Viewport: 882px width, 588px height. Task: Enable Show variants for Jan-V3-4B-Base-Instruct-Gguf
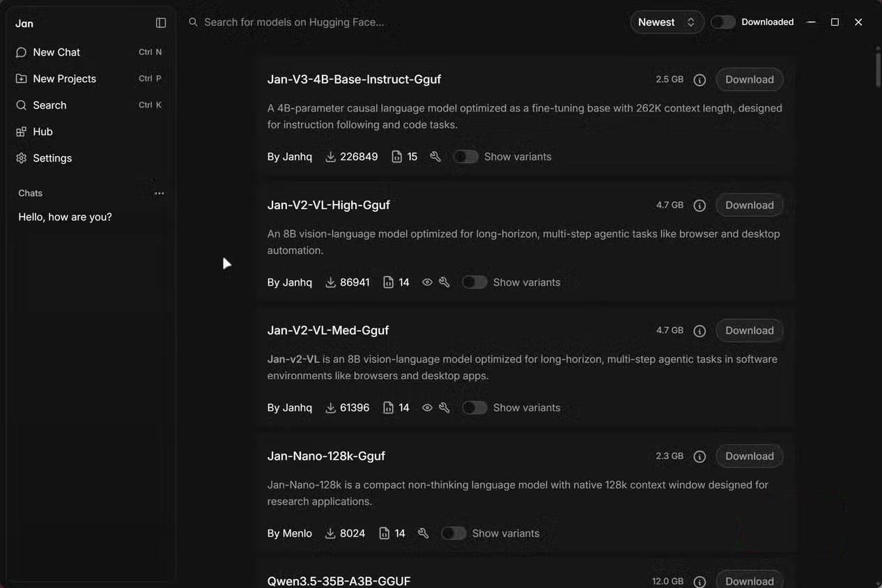[465, 157]
